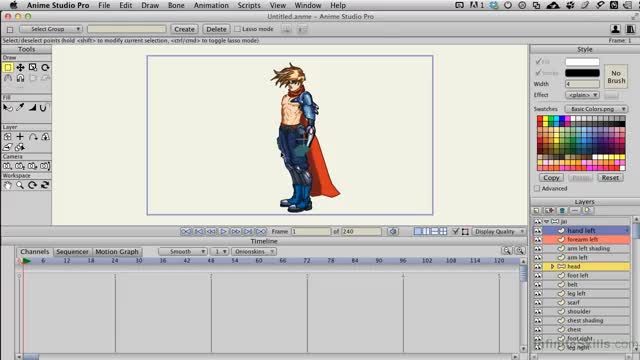Open the Onionskins dropdown

253,251
